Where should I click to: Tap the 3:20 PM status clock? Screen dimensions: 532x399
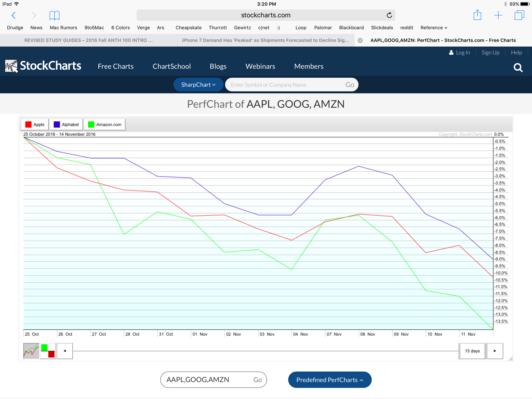tap(266, 4)
